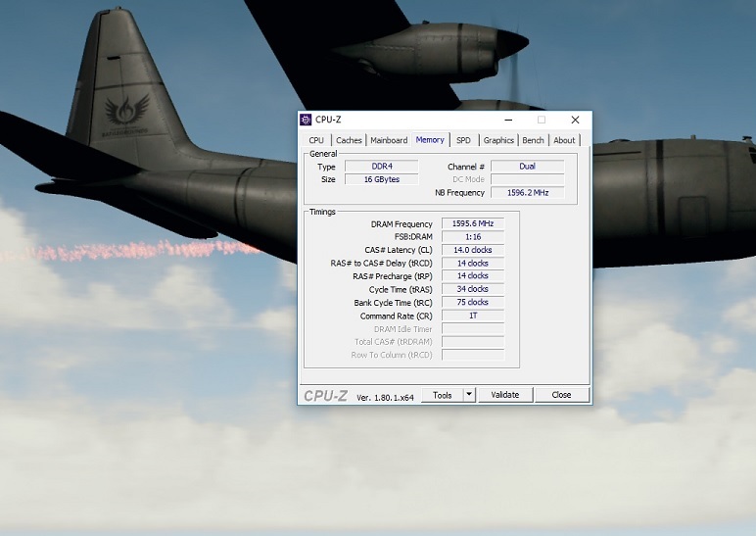
Task: Switch to the Caches tab
Action: pyautogui.click(x=349, y=140)
